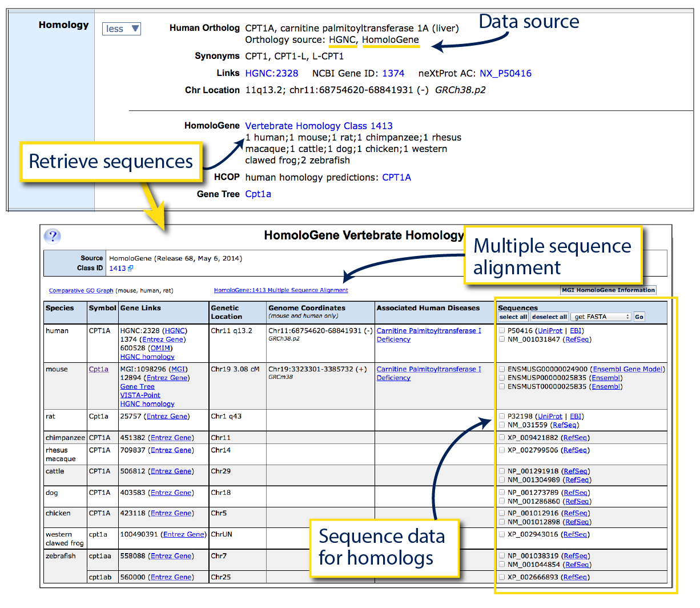Open Entrez Gene link for rat 25757
This screenshot has height=608, width=700.
coord(167,416)
